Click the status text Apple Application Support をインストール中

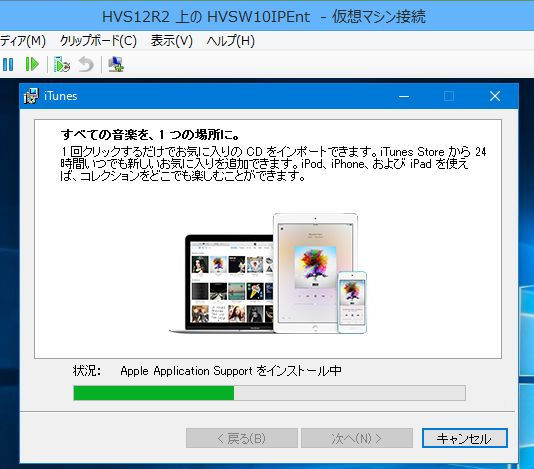click(x=231, y=371)
